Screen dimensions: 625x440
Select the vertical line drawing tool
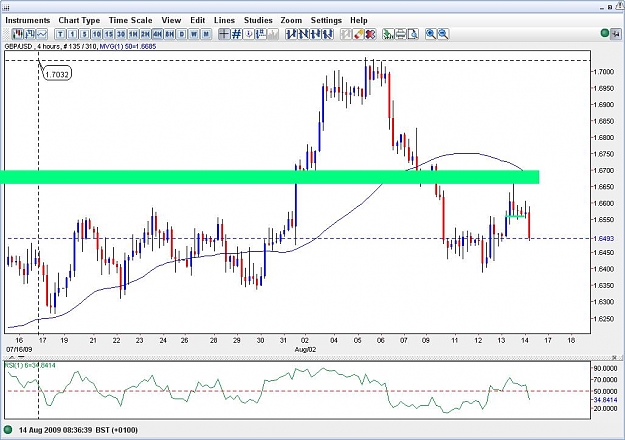point(328,34)
